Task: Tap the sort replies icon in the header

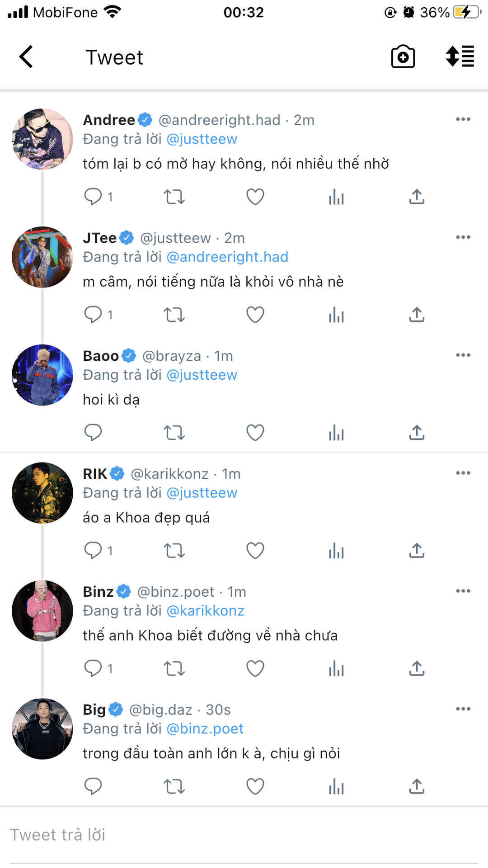Action: (x=460, y=57)
